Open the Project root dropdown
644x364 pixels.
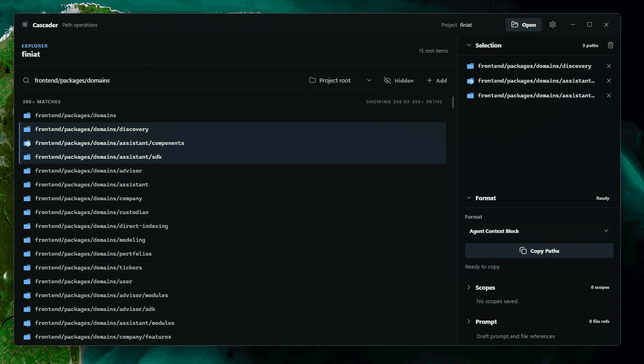point(341,80)
